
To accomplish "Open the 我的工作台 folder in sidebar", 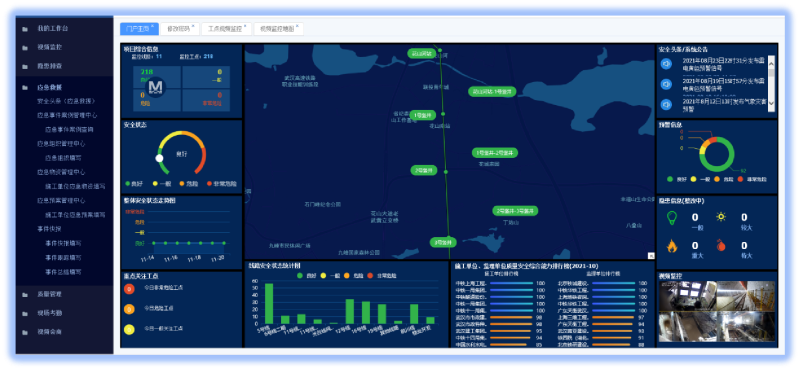I will click(x=52, y=29).
